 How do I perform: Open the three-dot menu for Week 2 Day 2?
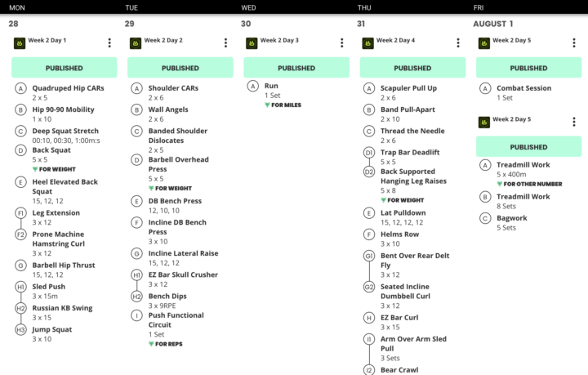(x=226, y=42)
